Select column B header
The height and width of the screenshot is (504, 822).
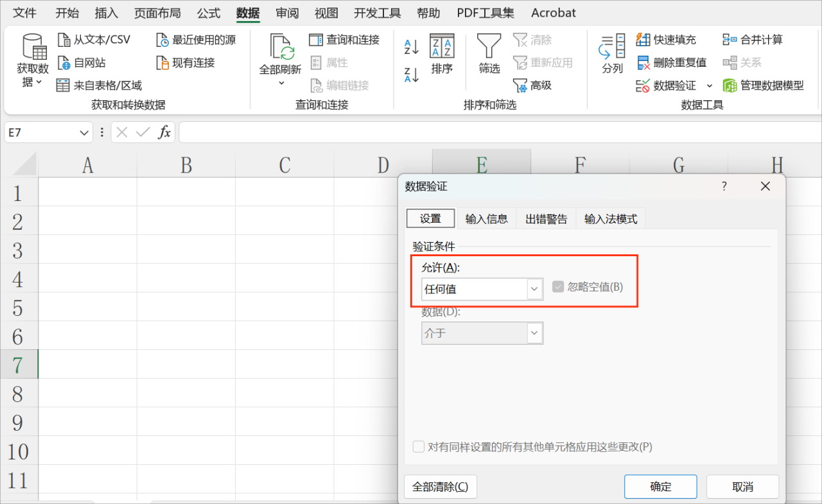click(x=186, y=165)
